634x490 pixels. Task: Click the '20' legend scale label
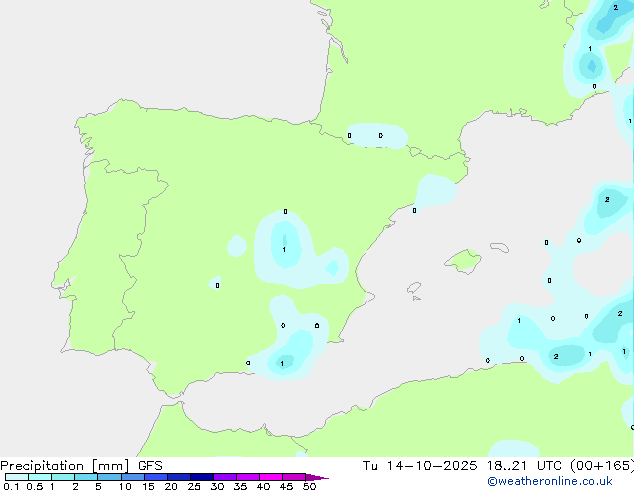pos(171,486)
